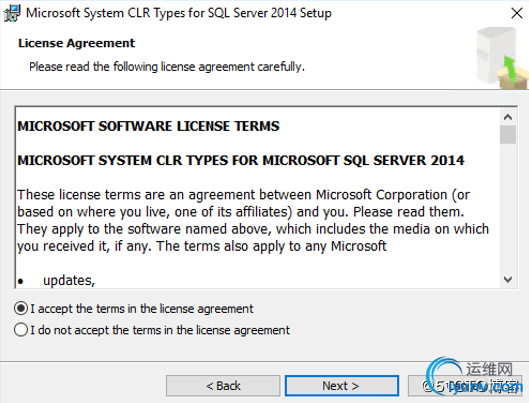Image resolution: width=529 pixels, height=403 pixels.
Task: Click the MICROSOFT SOFTWARE LICENSE TERMS heading
Action: click(148, 126)
